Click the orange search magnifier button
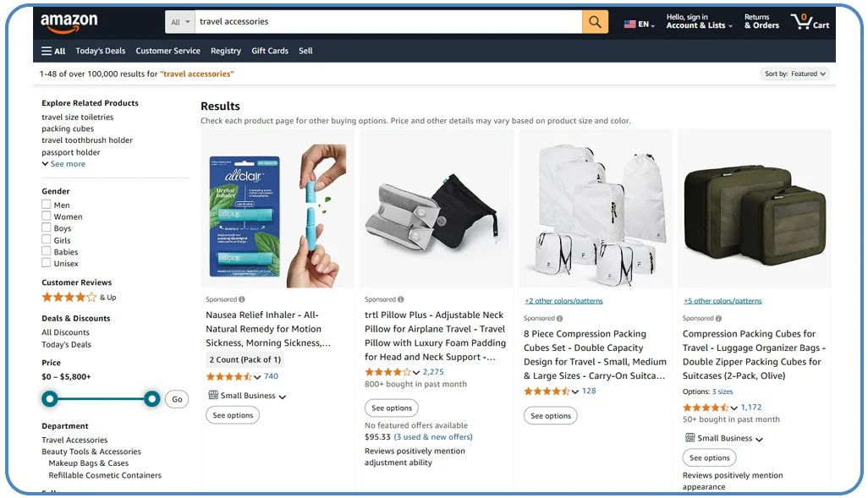 pos(595,22)
